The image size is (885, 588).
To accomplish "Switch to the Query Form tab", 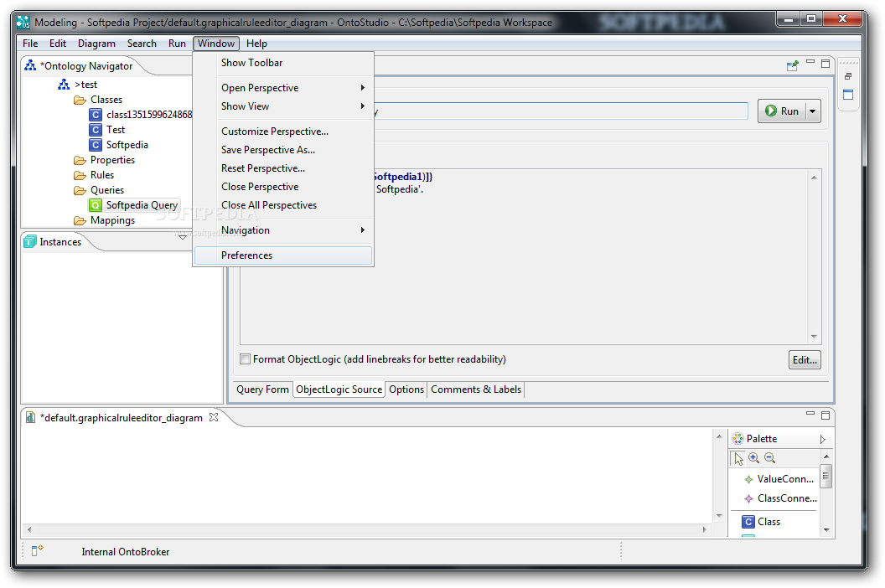I will pos(262,389).
